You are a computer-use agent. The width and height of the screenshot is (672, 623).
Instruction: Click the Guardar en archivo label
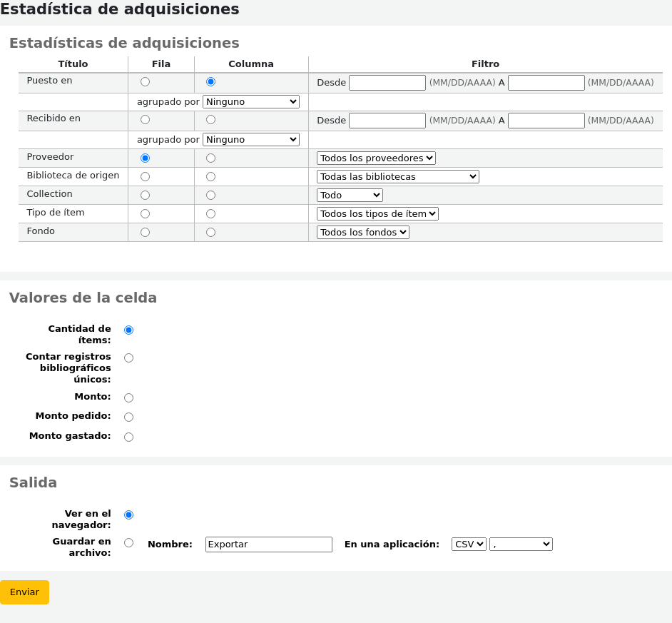tap(81, 547)
